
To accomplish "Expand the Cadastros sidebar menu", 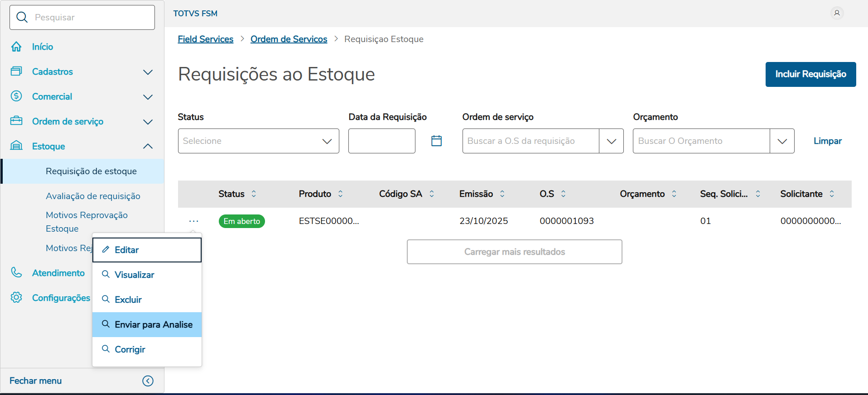I will pos(148,72).
